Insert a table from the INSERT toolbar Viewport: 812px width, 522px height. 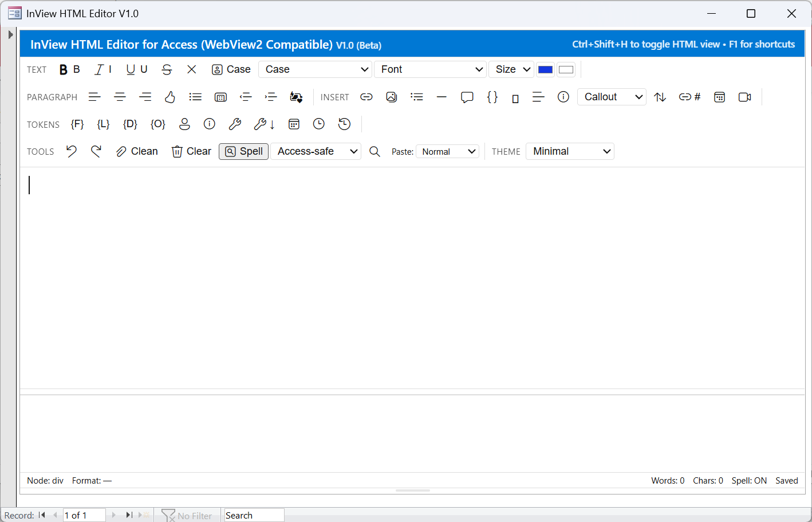(x=719, y=97)
